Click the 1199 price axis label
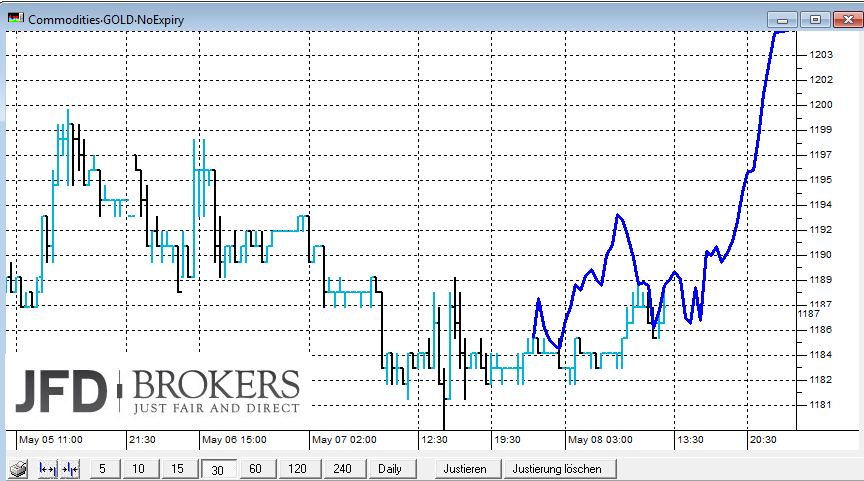 [x=821, y=129]
